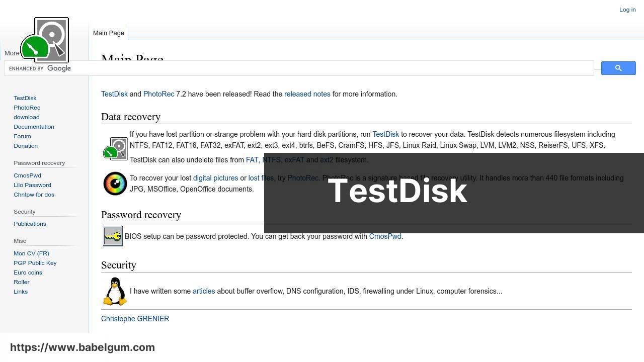Open the released notes link
Screen dimensions: 644x362
pos(307,94)
